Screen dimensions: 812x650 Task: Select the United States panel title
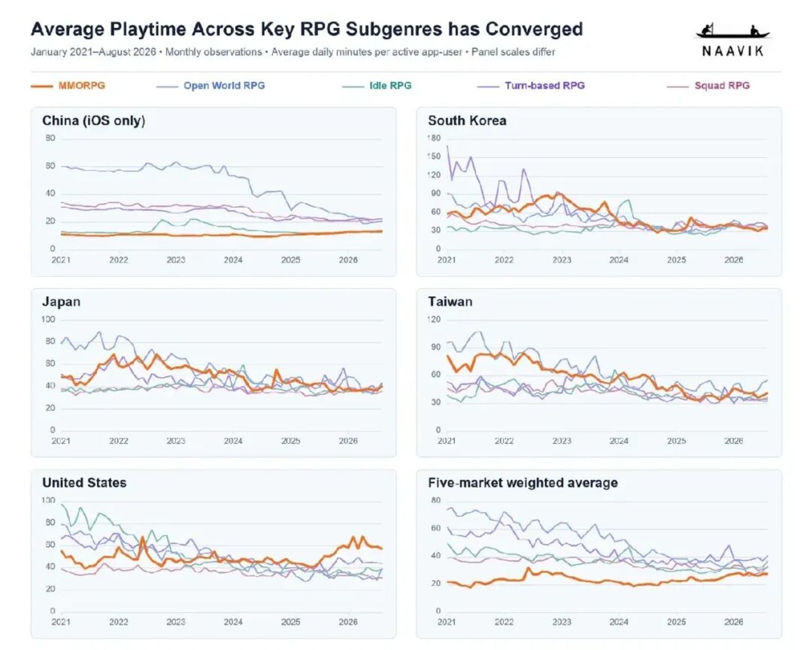[x=84, y=483]
